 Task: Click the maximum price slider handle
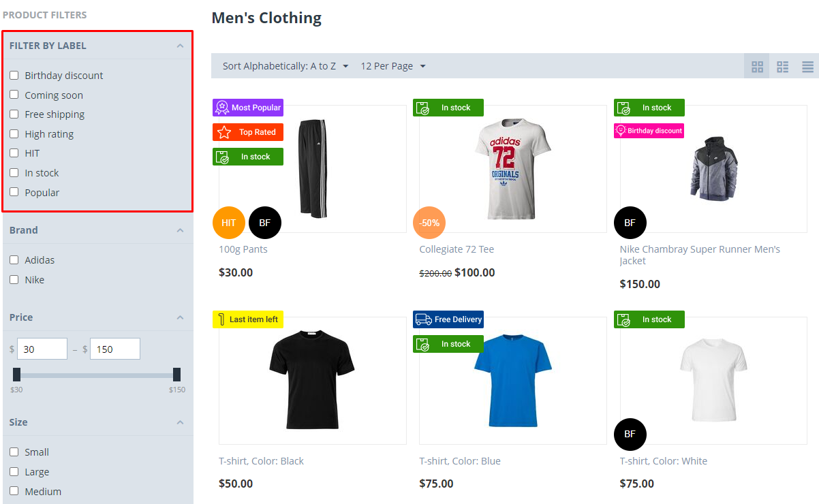point(176,375)
